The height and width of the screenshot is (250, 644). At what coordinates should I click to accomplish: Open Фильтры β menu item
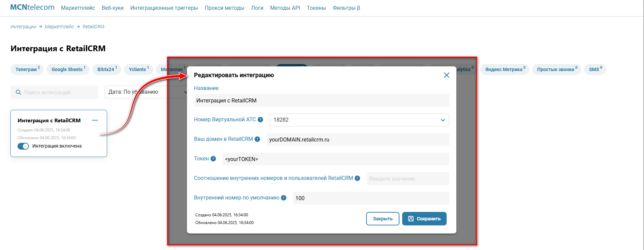point(346,8)
